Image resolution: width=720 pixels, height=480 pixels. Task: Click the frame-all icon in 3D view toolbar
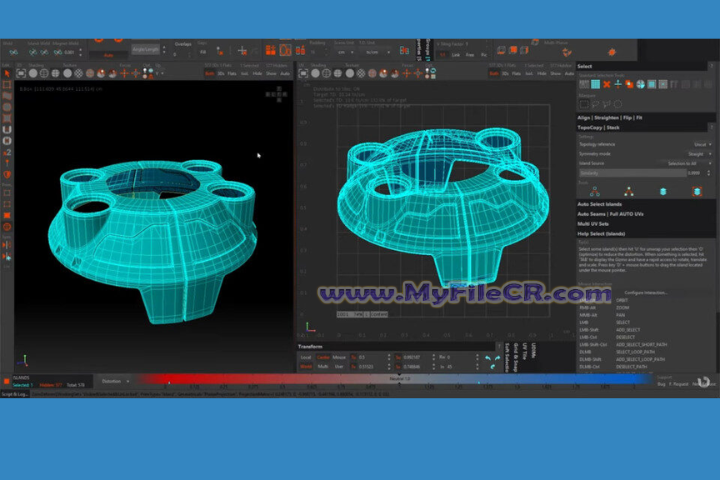click(x=21, y=73)
